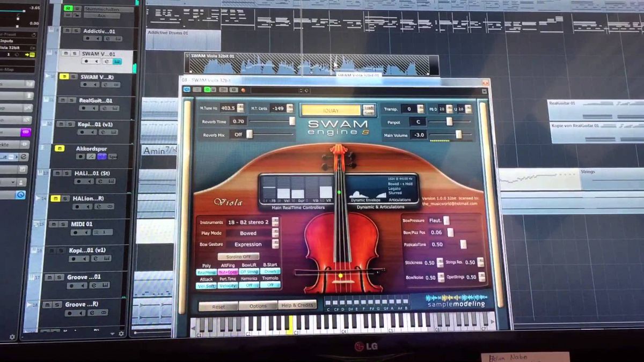644x362 pixels.
Task: Open the instrument editor on SWAM V...01 track
Action: pyautogui.click(x=117, y=62)
